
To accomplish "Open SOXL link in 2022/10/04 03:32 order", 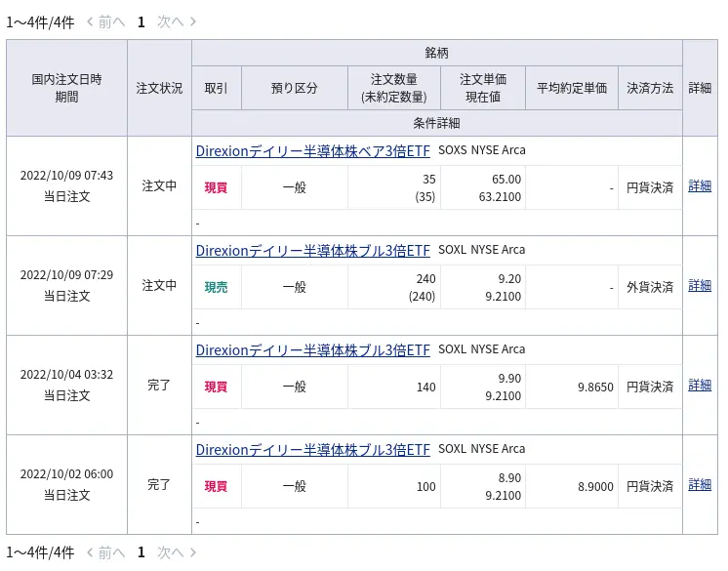I will click(312, 350).
